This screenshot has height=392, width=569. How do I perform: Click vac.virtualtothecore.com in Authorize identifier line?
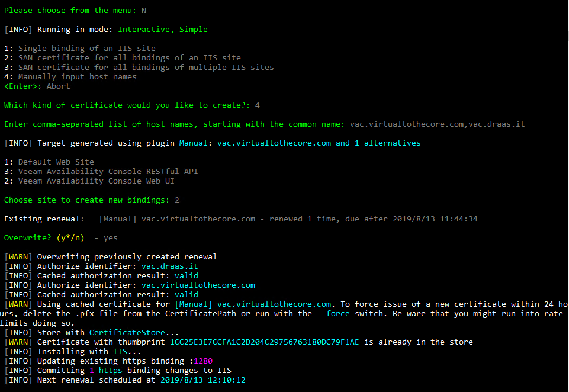point(198,285)
